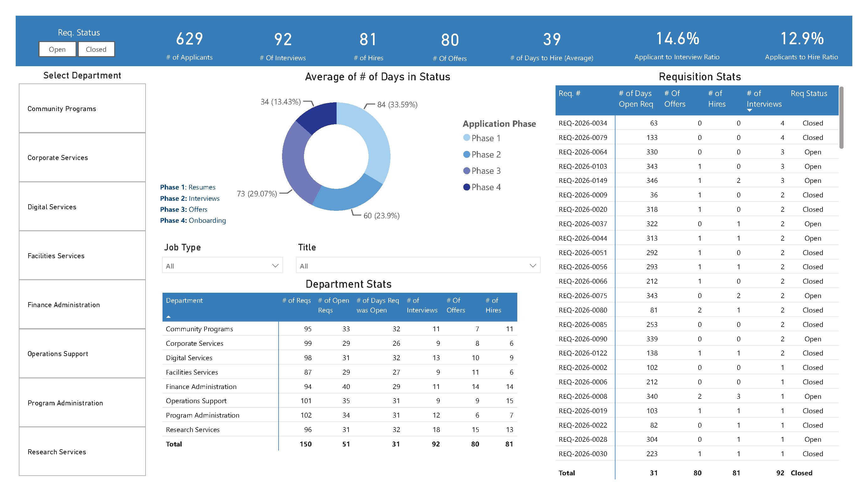The image size is (868, 502).
Task: Select Operations Support department tile
Action: (x=82, y=354)
